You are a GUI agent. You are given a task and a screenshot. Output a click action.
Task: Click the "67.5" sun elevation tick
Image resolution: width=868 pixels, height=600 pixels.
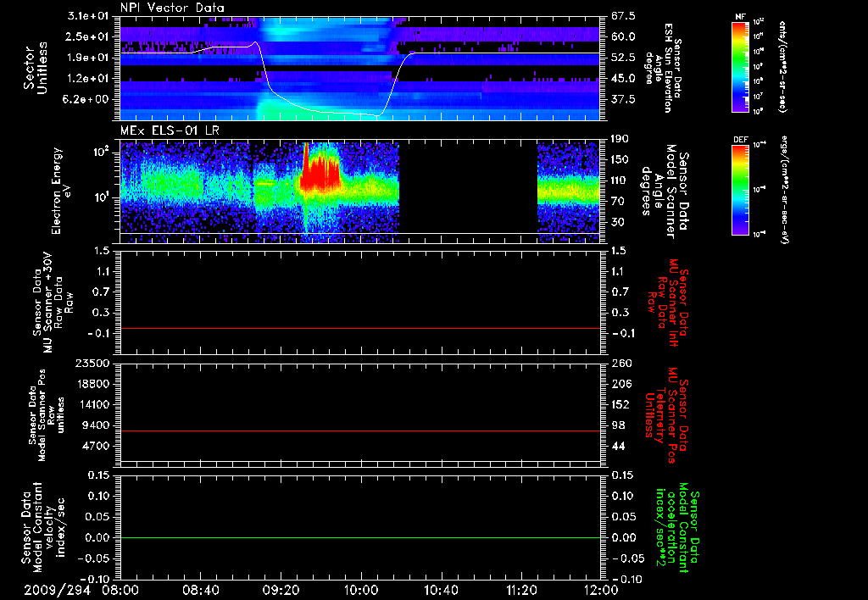[x=623, y=16]
